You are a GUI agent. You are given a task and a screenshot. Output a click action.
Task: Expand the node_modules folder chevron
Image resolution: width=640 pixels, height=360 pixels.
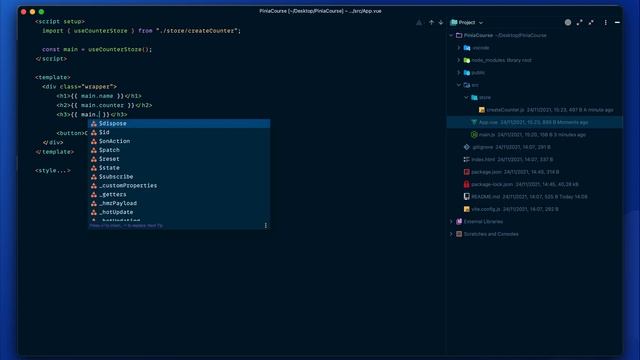459,60
